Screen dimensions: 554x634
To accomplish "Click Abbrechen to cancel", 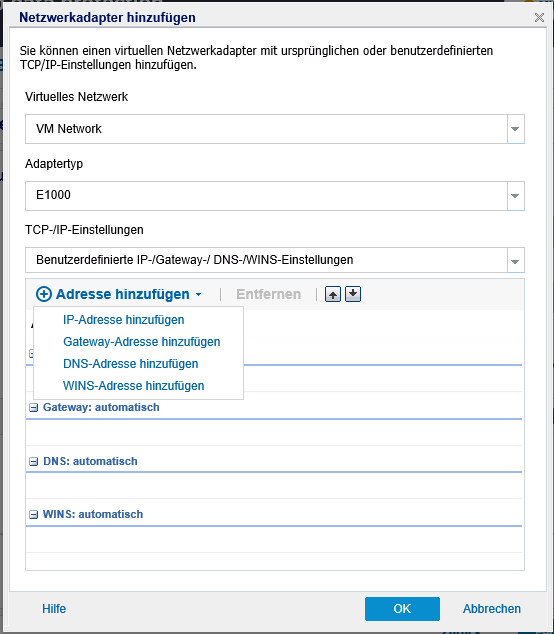I will (x=492, y=609).
